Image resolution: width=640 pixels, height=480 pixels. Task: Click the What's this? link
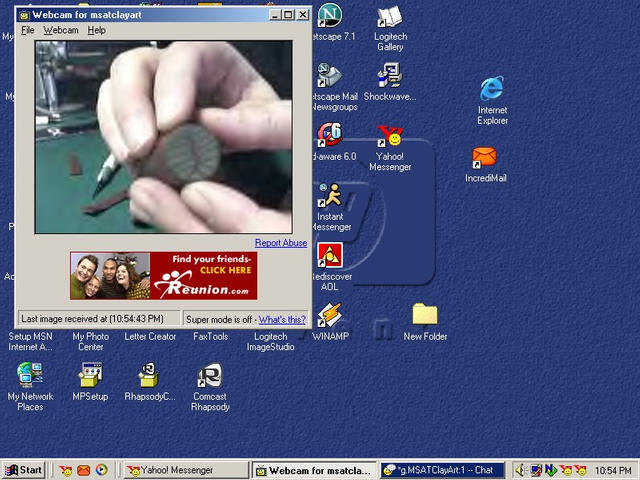(282, 320)
